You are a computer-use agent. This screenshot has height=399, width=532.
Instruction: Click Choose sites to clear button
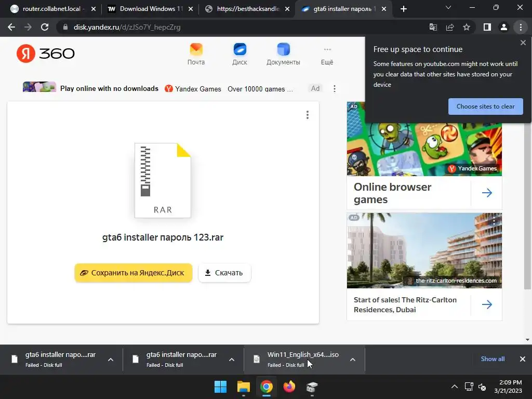[486, 107]
